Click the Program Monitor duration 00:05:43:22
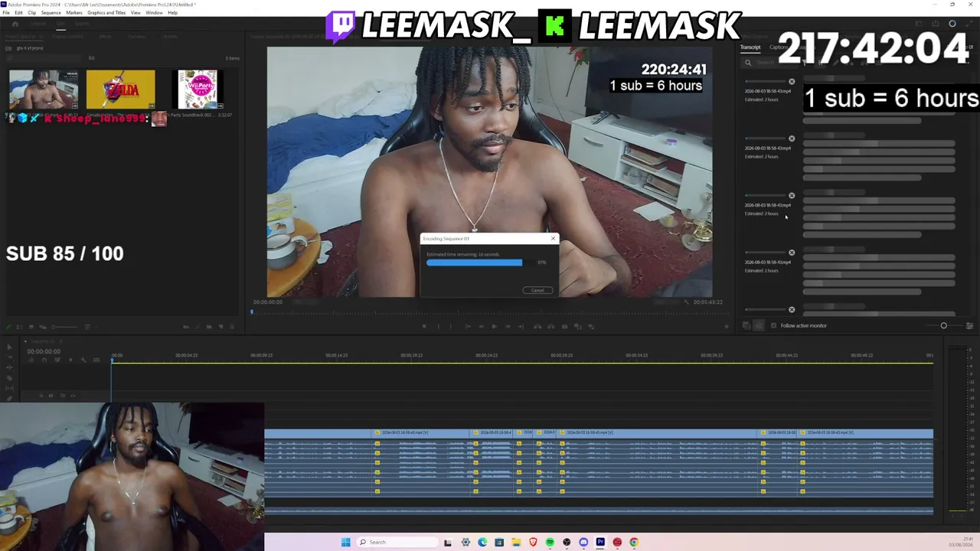980x551 pixels. (x=707, y=302)
